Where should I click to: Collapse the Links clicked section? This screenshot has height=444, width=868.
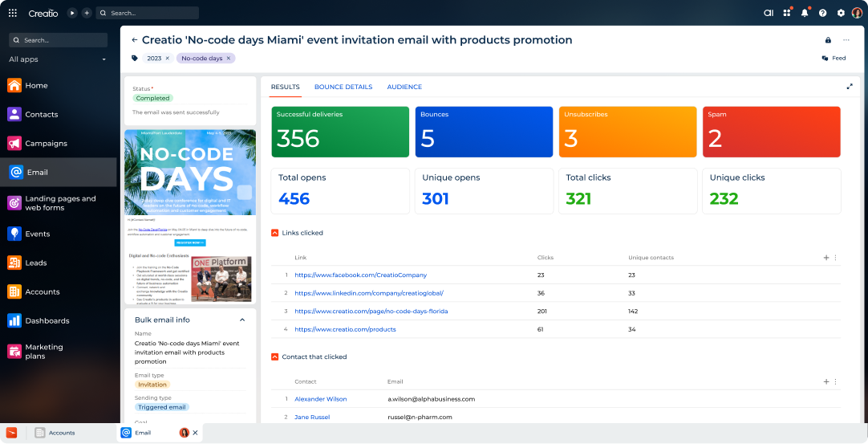click(x=275, y=233)
